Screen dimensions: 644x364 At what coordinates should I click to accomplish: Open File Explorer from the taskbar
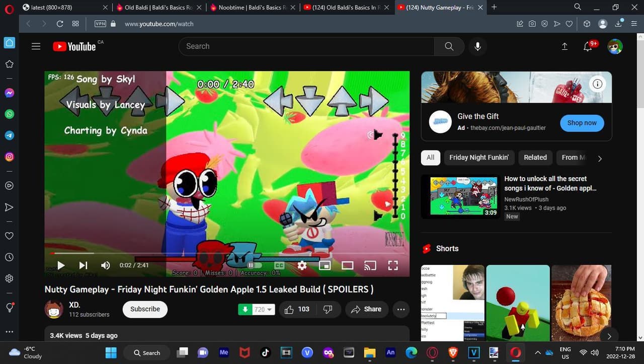click(x=370, y=352)
